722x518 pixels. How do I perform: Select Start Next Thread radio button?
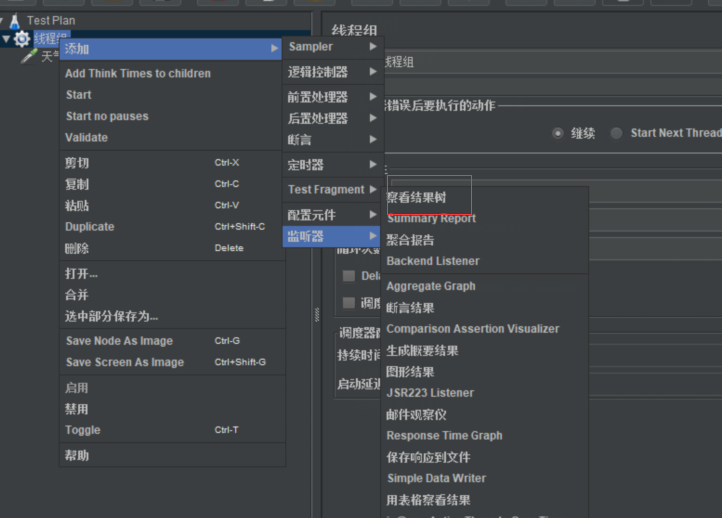616,134
